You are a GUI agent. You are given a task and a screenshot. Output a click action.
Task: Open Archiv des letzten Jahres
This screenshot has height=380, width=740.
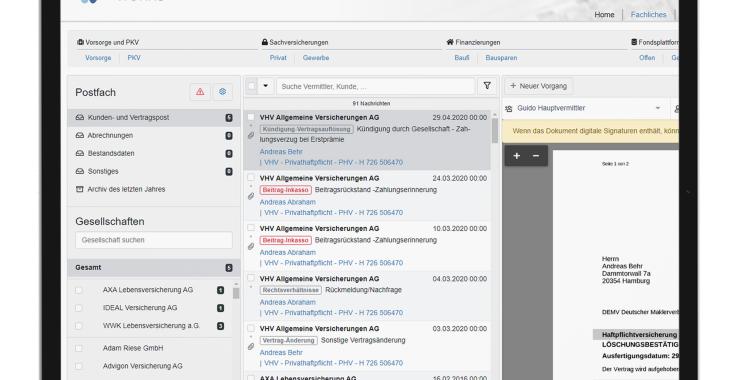tap(154, 189)
